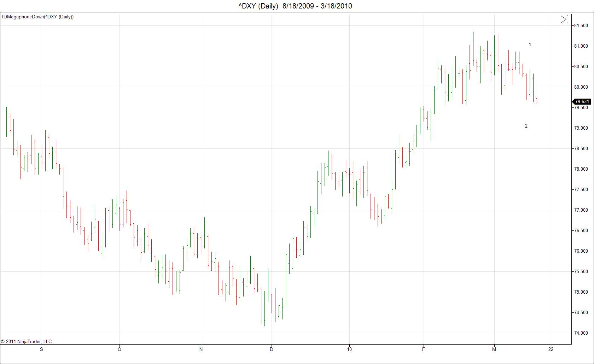Click the F month label on time axis
Viewport: 594px width, 364px height.
[424, 349]
